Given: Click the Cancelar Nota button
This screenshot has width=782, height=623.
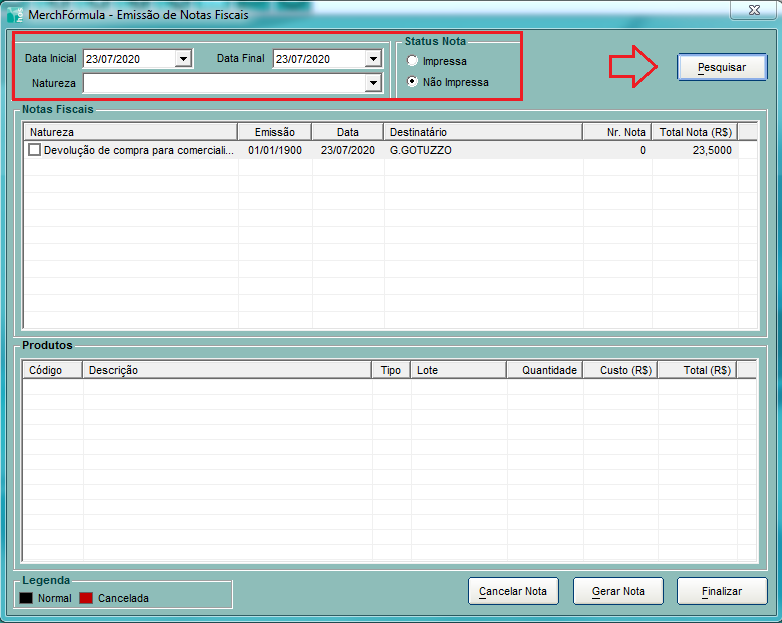Looking at the screenshot, I should coord(513,591).
